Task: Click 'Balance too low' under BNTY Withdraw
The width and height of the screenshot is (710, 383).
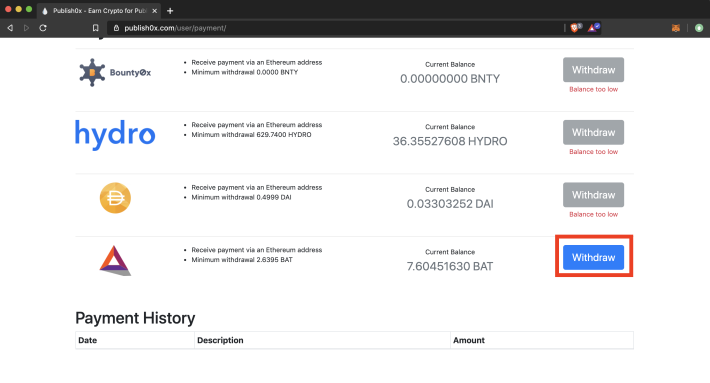Action: [593, 89]
